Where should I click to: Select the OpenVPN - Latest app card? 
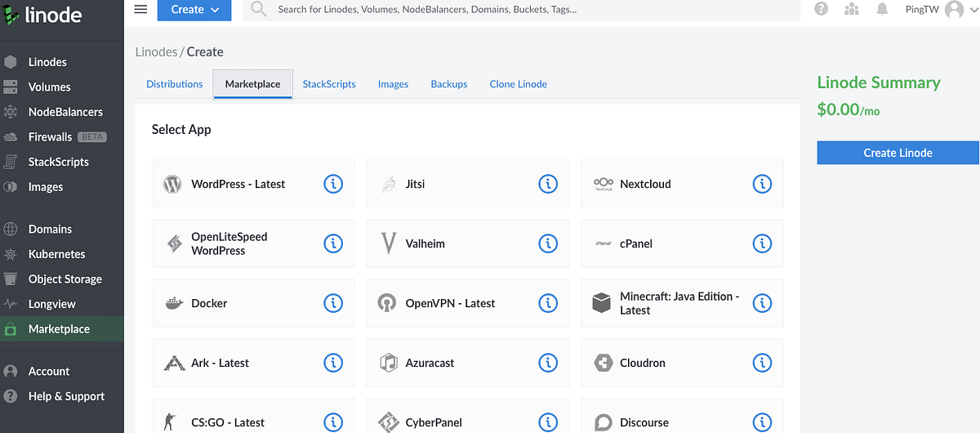[467, 303]
